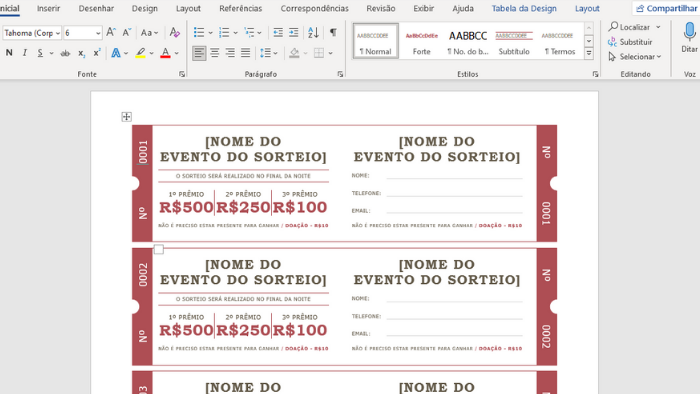Click the clear formatting eraser icon

(175, 33)
